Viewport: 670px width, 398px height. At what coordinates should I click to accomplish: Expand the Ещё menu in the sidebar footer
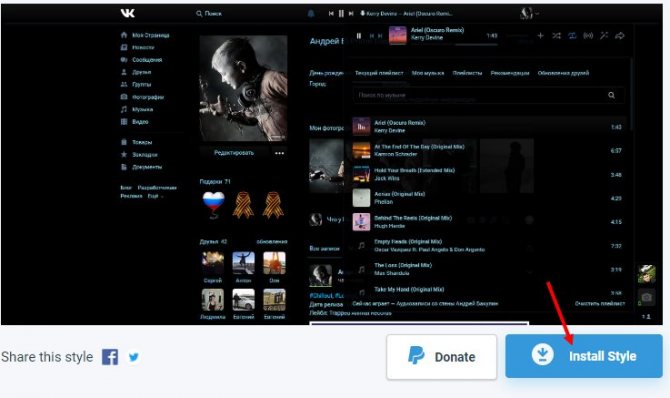coord(155,196)
